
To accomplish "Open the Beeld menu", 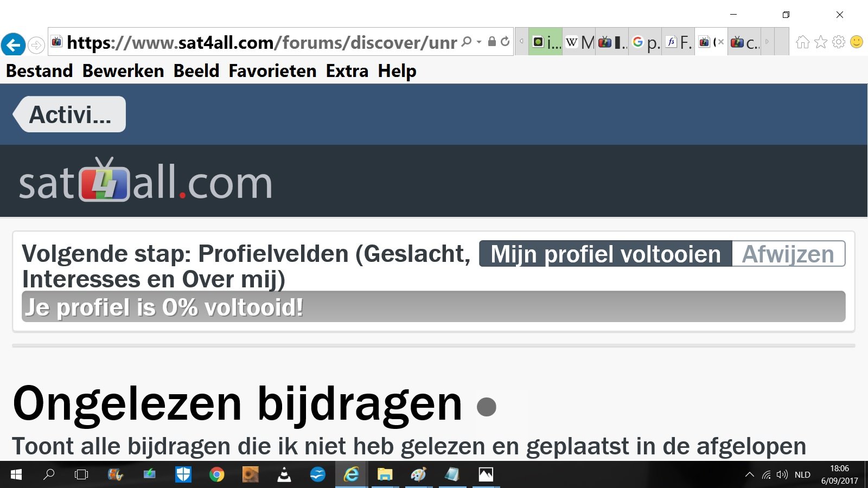I will point(196,71).
